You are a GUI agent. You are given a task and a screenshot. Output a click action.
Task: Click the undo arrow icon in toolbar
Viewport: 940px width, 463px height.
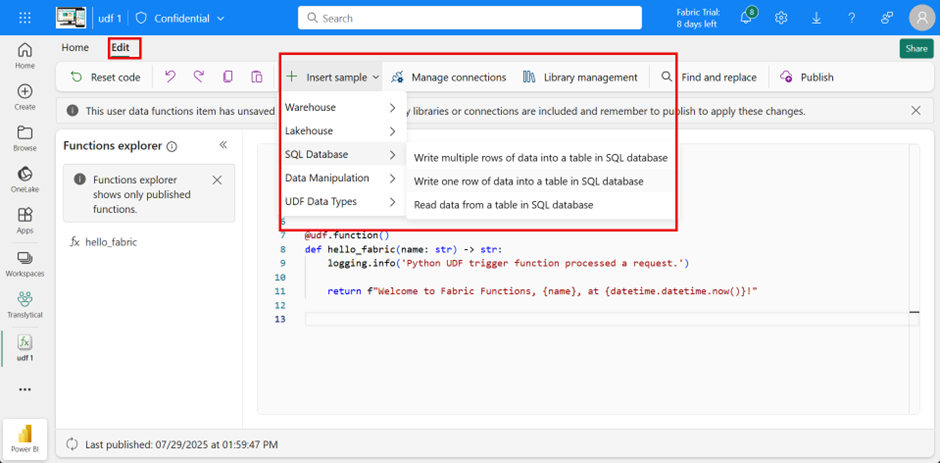170,77
